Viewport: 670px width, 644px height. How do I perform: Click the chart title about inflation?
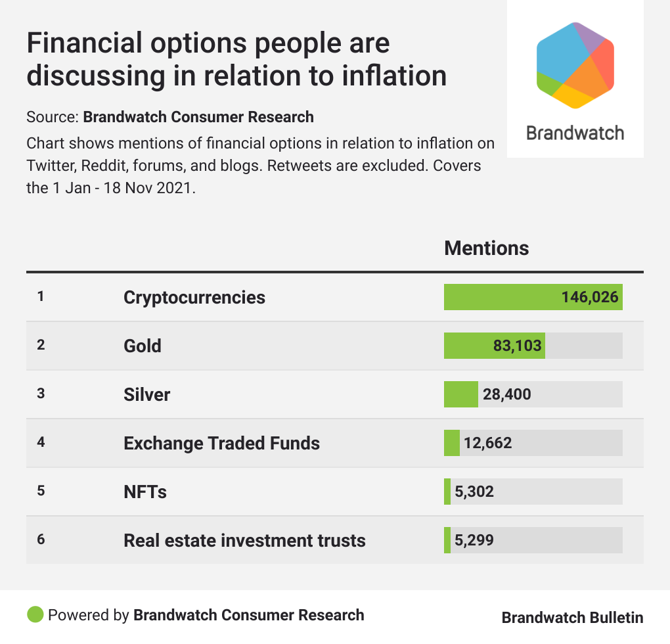pos(236,60)
